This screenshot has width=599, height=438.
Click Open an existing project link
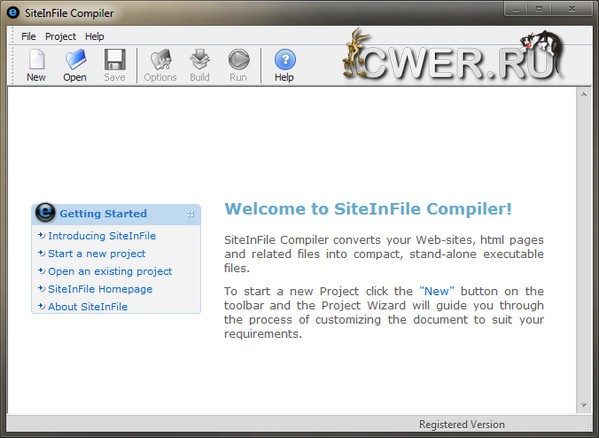click(110, 271)
